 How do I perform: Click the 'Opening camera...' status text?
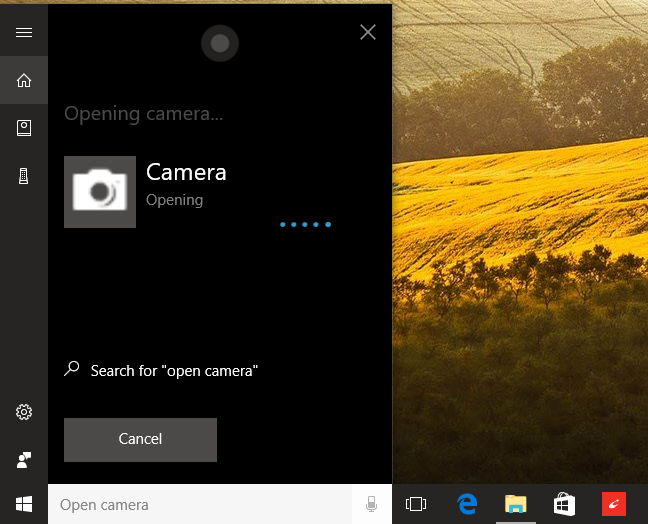coord(144,114)
